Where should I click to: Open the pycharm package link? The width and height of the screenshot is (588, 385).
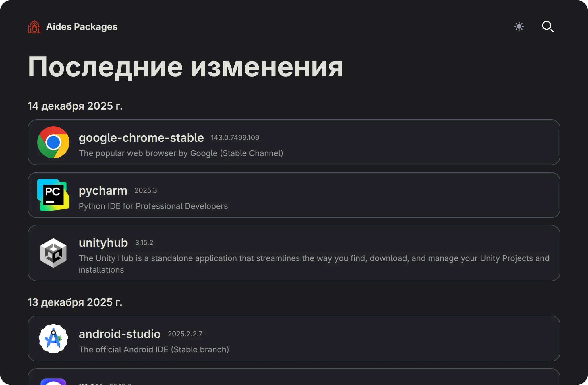[103, 191]
